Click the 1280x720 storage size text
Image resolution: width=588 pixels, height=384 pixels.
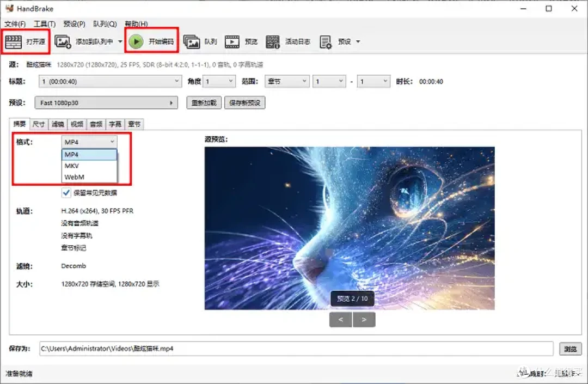pos(110,284)
